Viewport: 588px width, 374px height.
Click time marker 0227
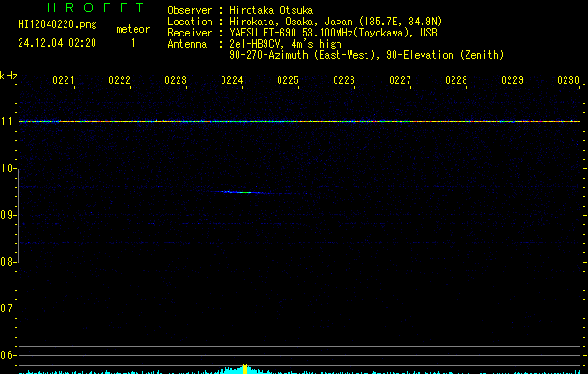(x=399, y=80)
